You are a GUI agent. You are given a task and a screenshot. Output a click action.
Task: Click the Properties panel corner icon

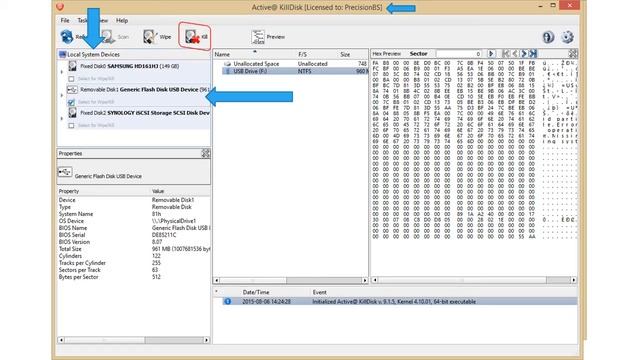(205, 153)
